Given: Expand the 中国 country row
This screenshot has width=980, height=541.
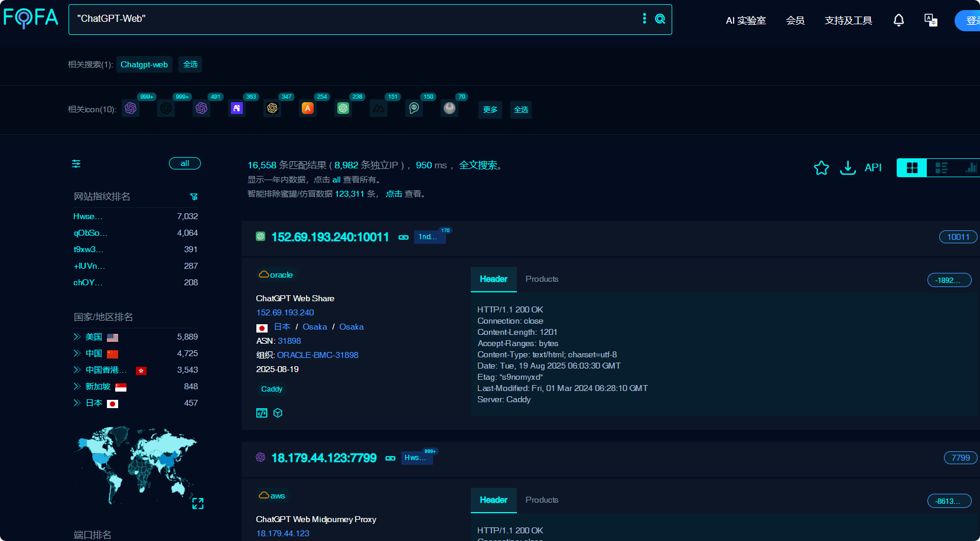Looking at the screenshot, I should coord(77,353).
